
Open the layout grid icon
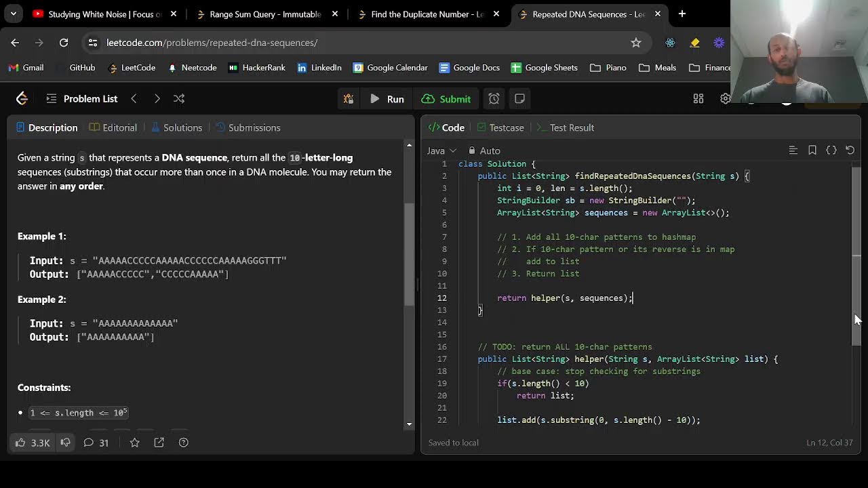pos(698,99)
